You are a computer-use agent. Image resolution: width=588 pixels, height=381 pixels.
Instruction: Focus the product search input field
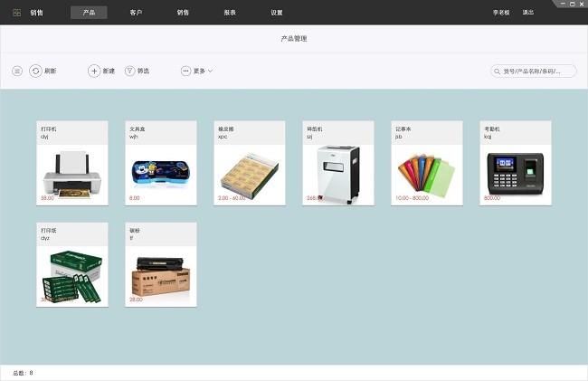[x=537, y=71]
